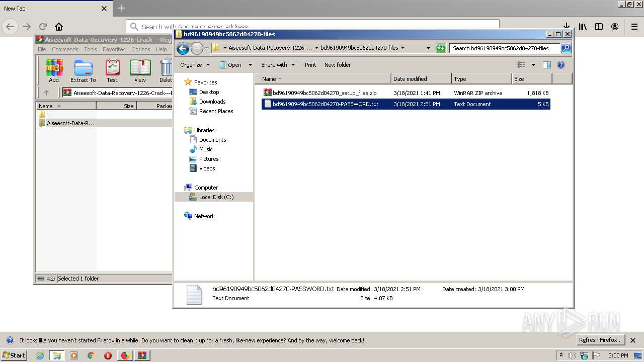The image size is (644, 362).
Task: Open Internet Explorer from taskbar
Action: coord(40,355)
